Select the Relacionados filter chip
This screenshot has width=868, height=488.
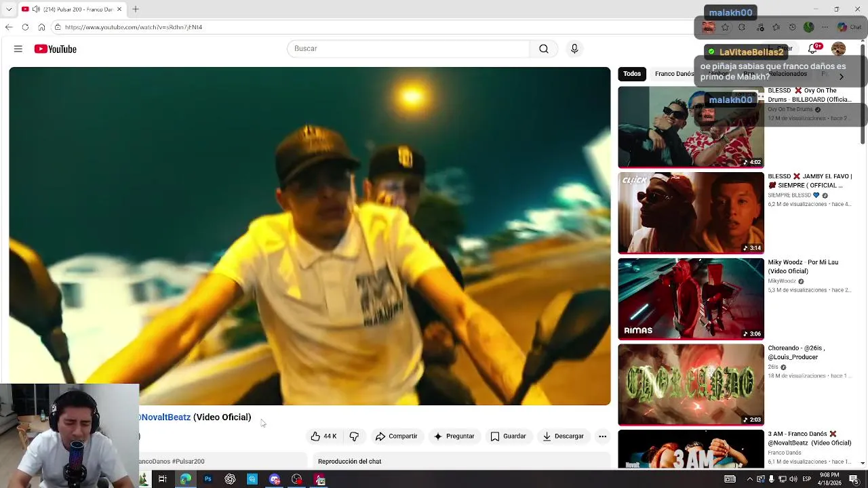pyautogui.click(x=787, y=74)
